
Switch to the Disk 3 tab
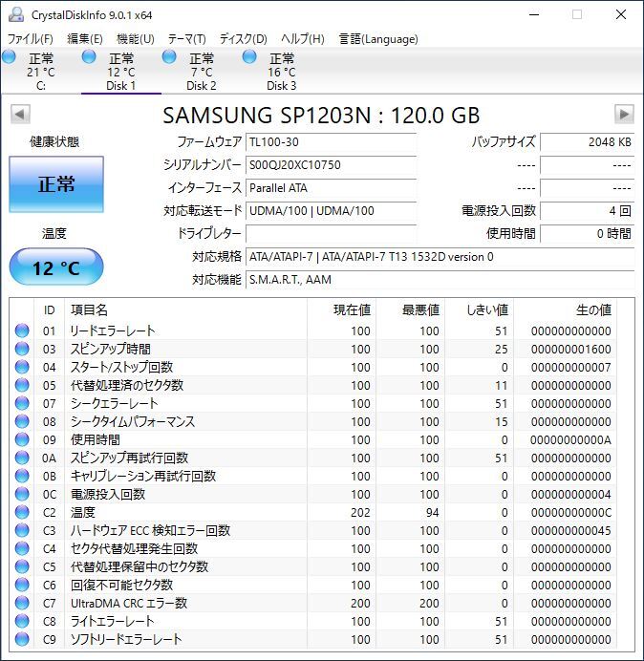(282, 72)
